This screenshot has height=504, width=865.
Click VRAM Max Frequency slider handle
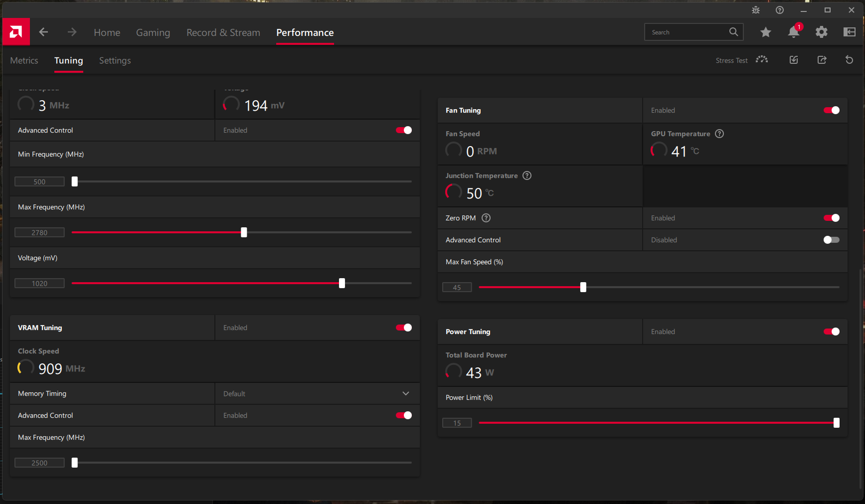click(x=75, y=463)
